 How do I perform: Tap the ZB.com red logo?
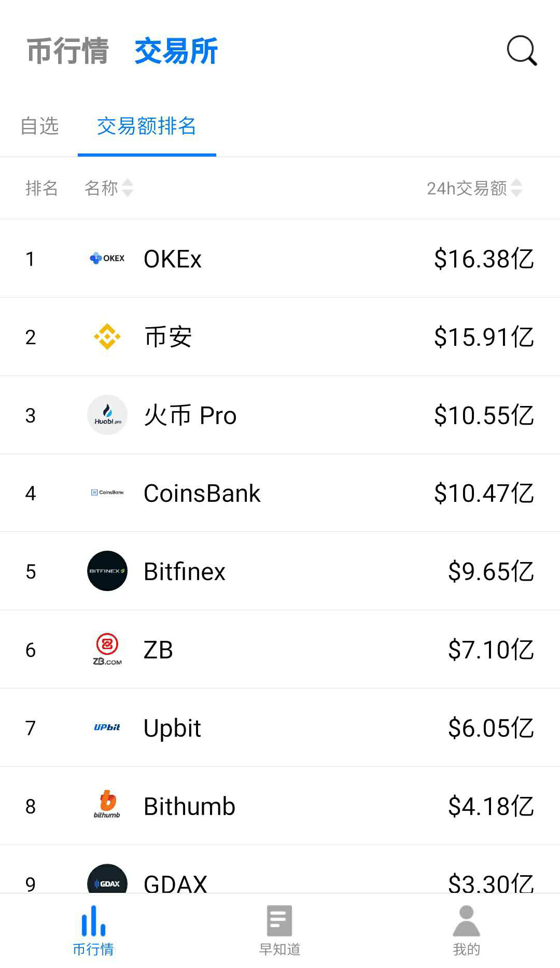[107, 649]
